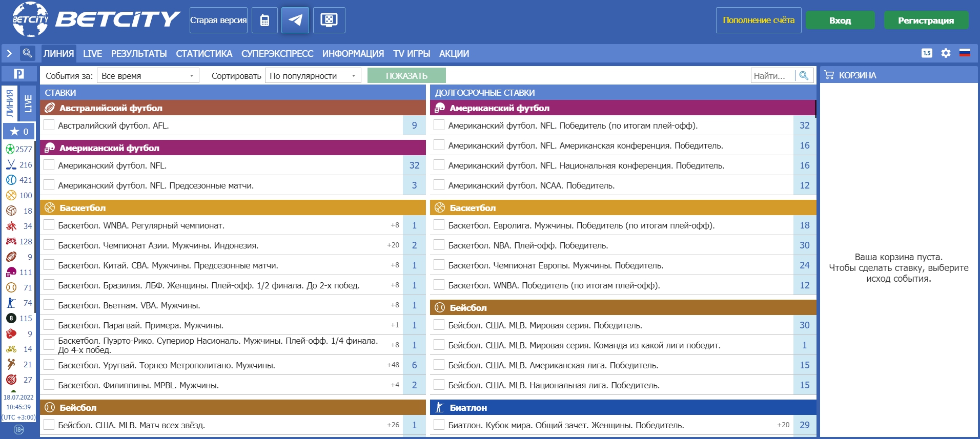Switch to the vertical LIVE sidebar tab
The image size is (980, 439).
coord(28,103)
